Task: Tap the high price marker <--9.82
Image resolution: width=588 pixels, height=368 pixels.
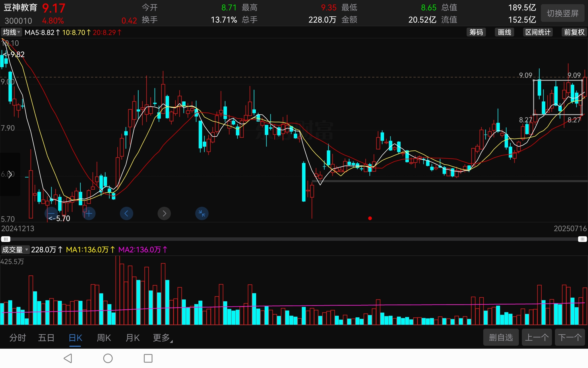Action: pyautogui.click(x=14, y=54)
